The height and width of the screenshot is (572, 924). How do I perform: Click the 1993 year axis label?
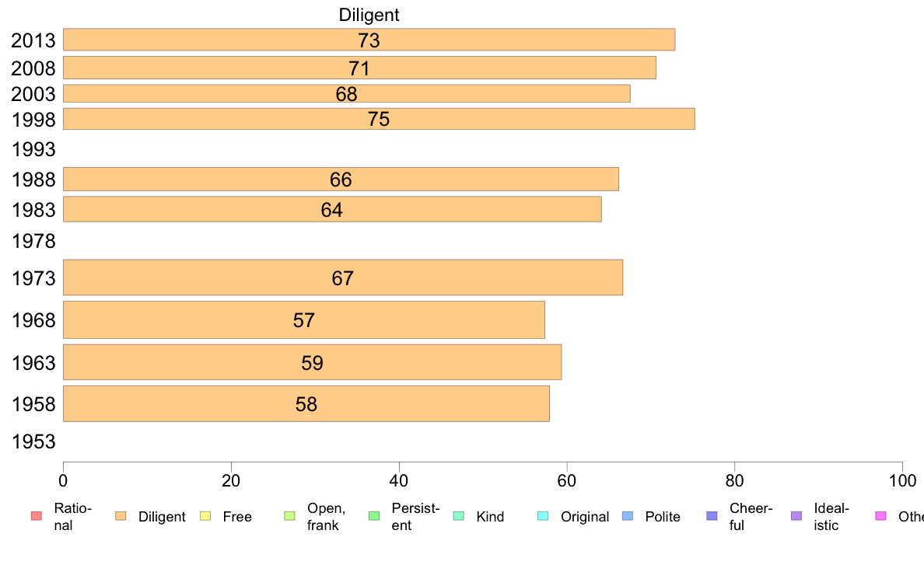[x=33, y=149]
